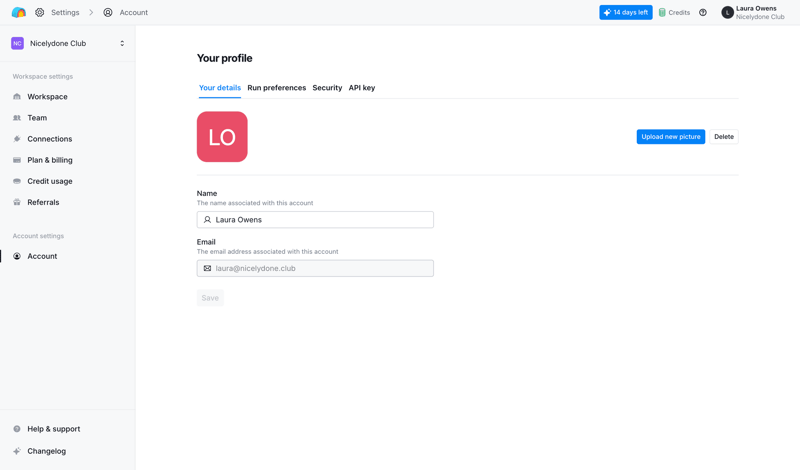Switch to the API key tab
Image resolution: width=800 pixels, height=470 pixels.
[x=362, y=88]
